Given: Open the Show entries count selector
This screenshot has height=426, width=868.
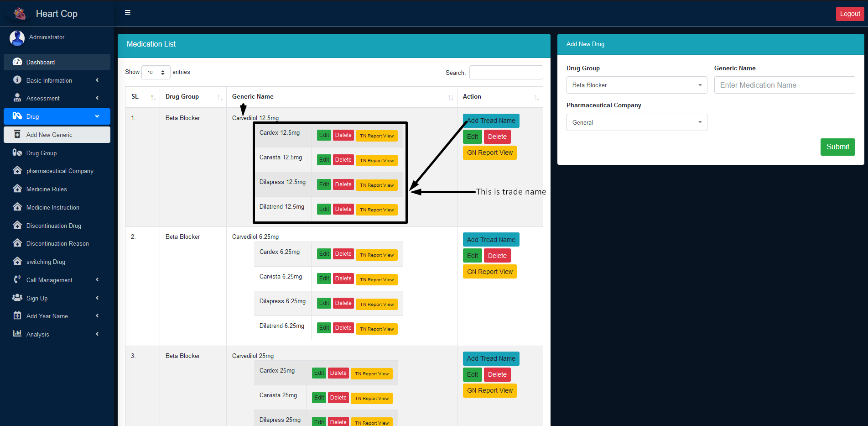Looking at the screenshot, I should (x=156, y=72).
